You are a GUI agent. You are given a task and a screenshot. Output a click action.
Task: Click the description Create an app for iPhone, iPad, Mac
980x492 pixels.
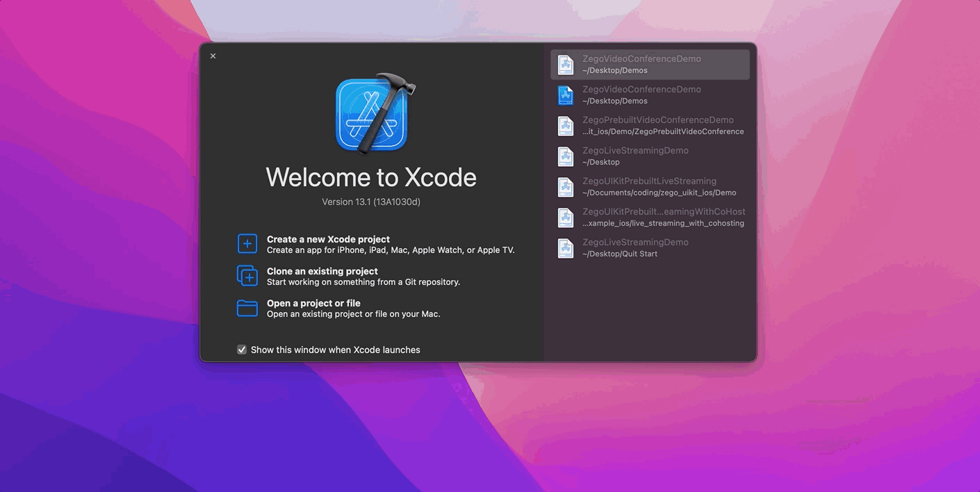tap(391, 250)
